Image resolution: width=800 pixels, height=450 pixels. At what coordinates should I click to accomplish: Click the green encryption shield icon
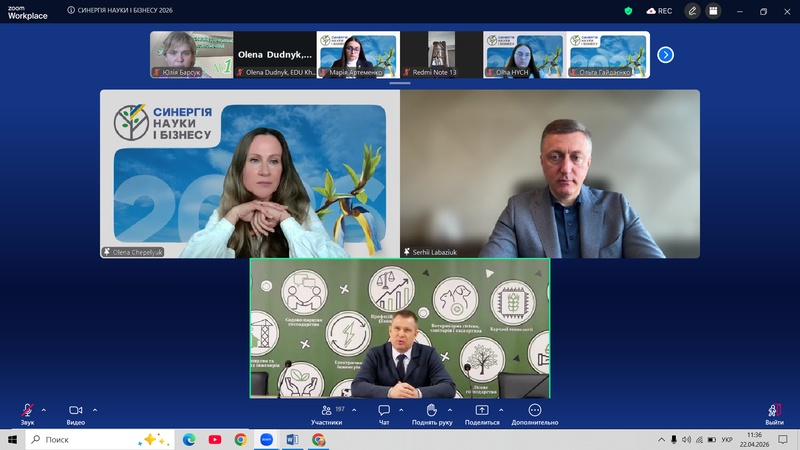(629, 11)
